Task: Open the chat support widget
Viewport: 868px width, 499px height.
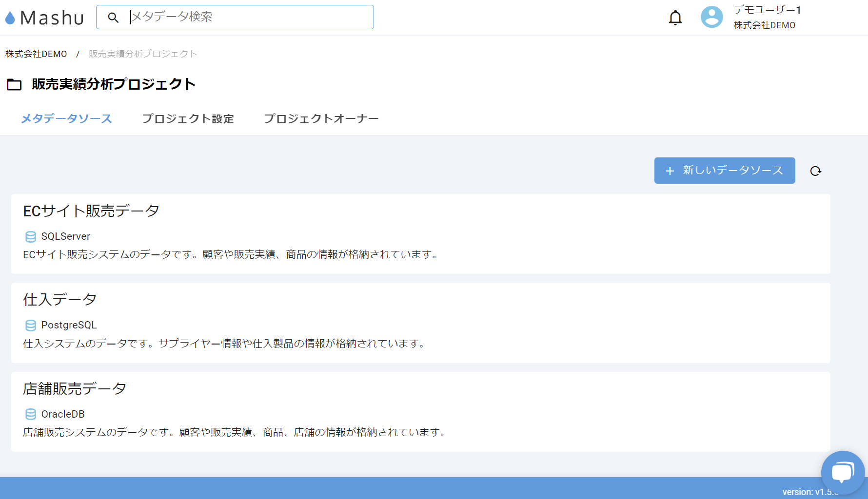Action: (x=843, y=471)
